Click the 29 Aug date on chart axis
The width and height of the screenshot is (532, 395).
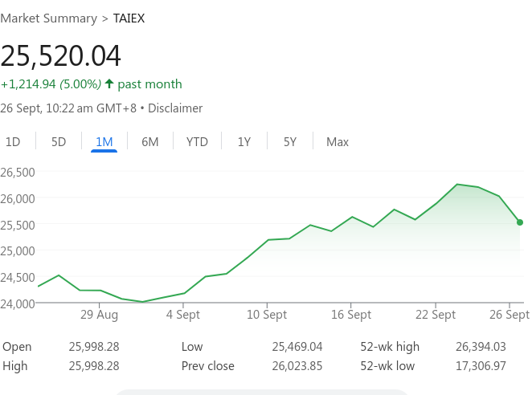point(99,315)
